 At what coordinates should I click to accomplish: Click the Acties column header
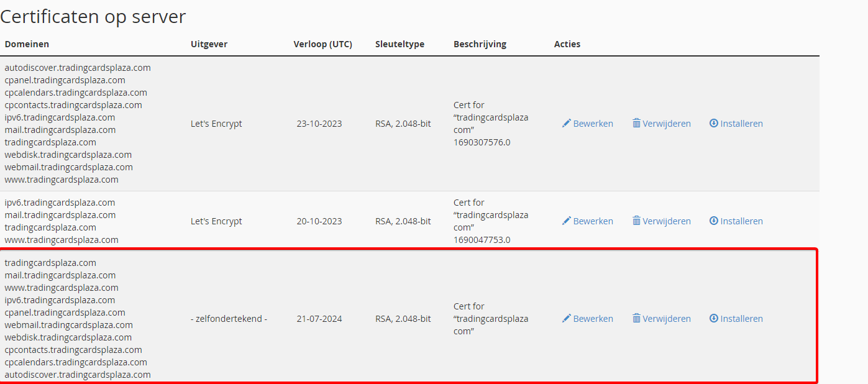tap(567, 44)
